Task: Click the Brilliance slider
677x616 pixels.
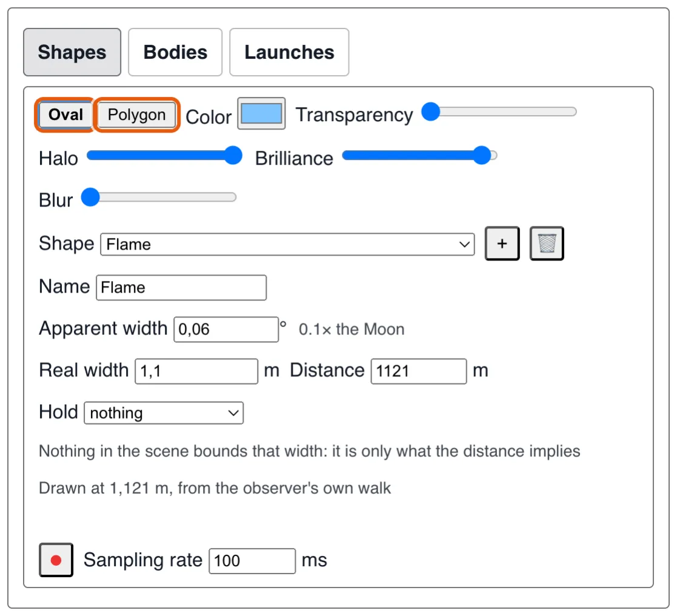Action: click(x=419, y=155)
